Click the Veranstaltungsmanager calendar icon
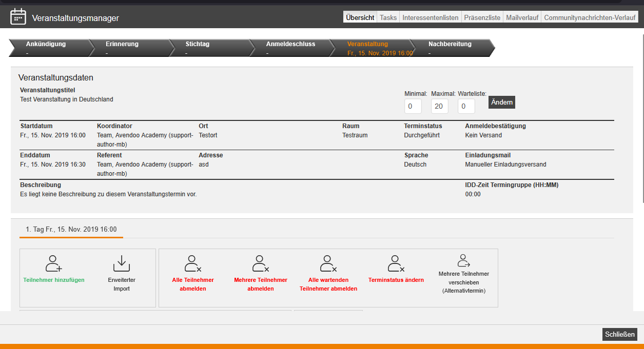 click(18, 17)
